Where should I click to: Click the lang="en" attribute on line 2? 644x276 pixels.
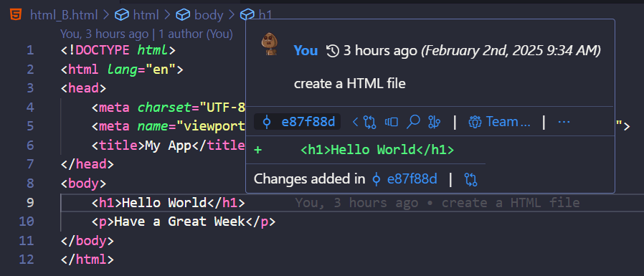pos(141,70)
